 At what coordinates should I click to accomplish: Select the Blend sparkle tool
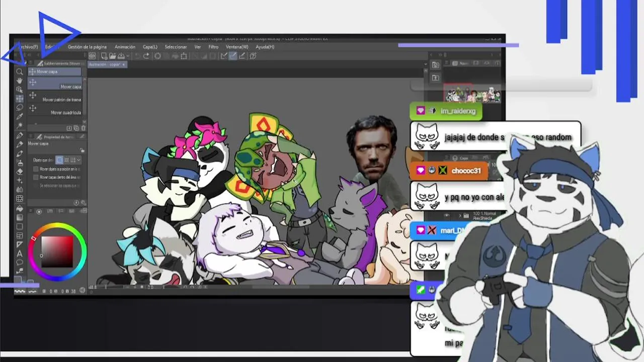[20, 180]
